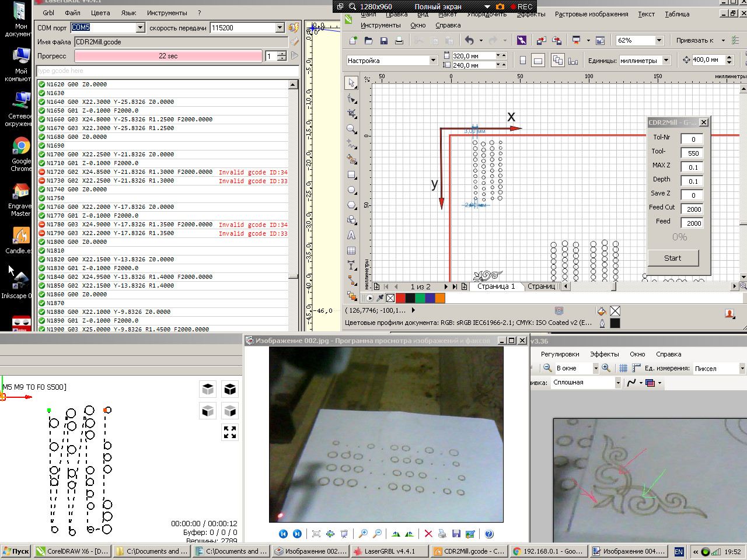Click the Import icon in CorelDRAW toolbar

click(542, 40)
